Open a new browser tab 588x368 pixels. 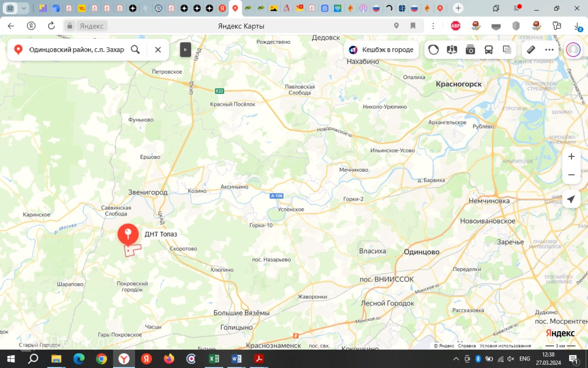point(458,8)
